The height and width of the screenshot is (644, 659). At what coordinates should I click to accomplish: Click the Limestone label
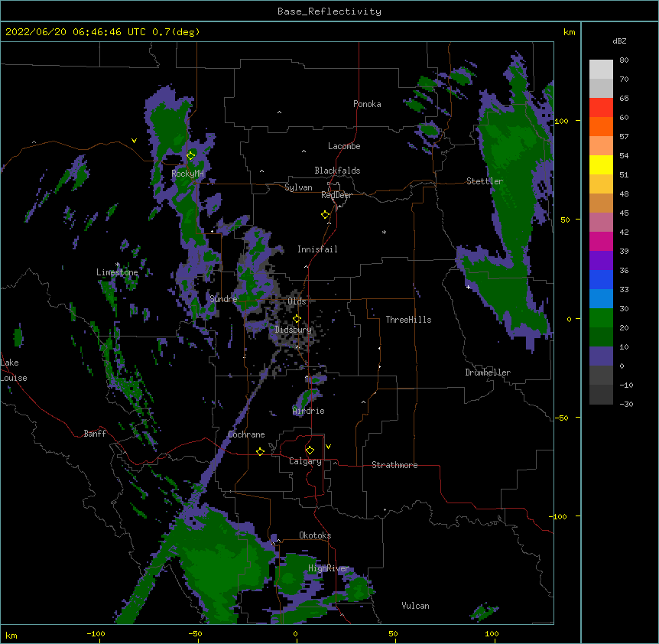(x=117, y=272)
